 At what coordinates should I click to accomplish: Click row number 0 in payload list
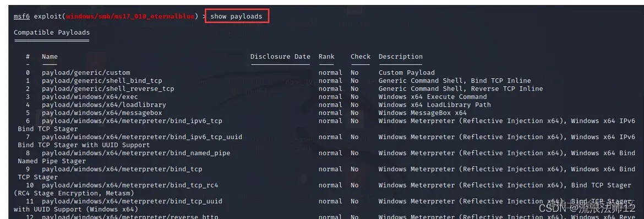(x=28, y=73)
